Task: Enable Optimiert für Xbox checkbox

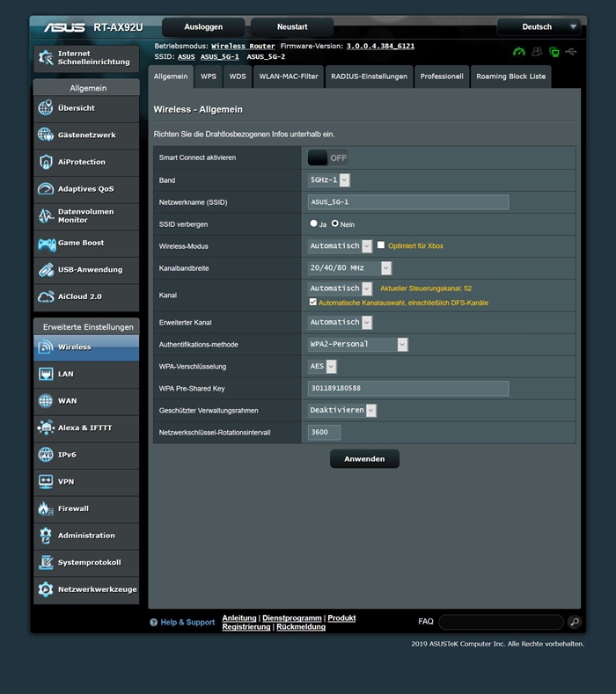Action: pyautogui.click(x=381, y=245)
